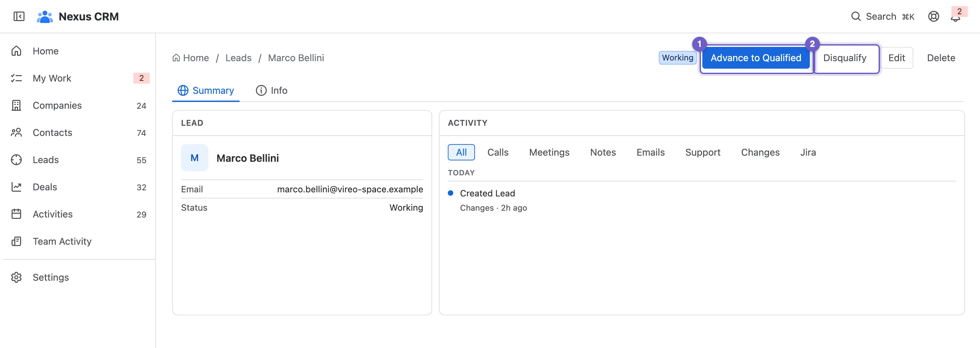Image resolution: width=980 pixels, height=348 pixels.
Task: Click the Companies count 24
Action: point(141,106)
